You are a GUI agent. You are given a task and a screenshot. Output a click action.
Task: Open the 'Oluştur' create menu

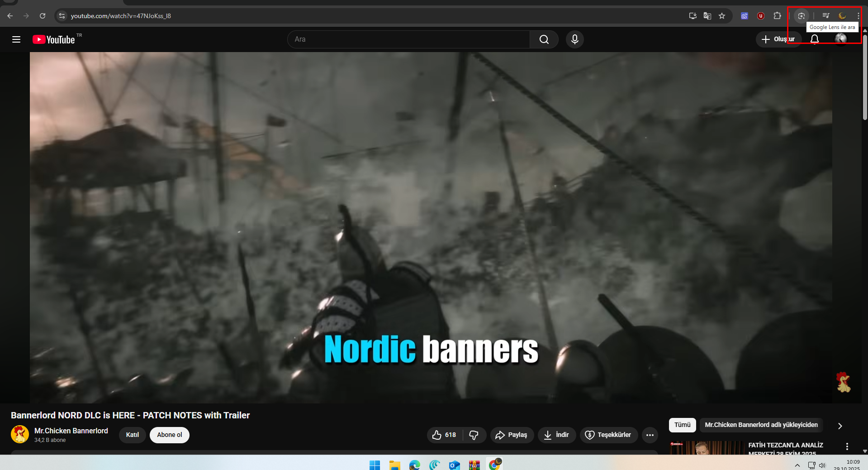click(x=778, y=39)
